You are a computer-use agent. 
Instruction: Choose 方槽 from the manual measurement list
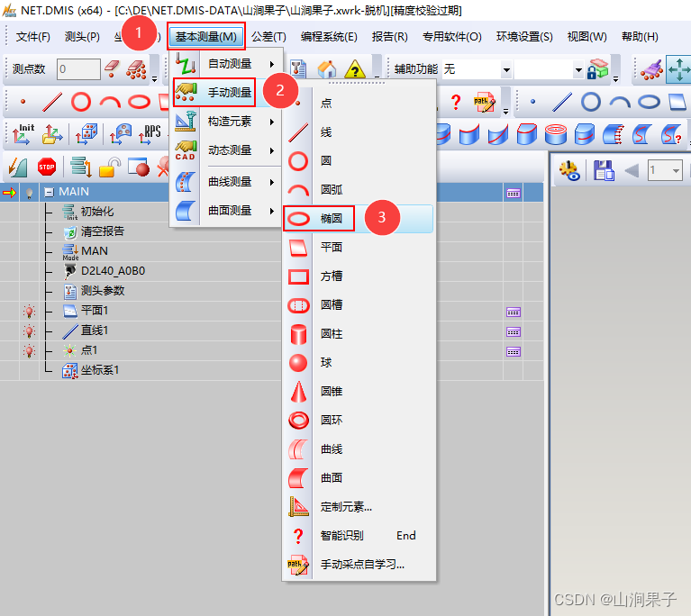pos(358,276)
